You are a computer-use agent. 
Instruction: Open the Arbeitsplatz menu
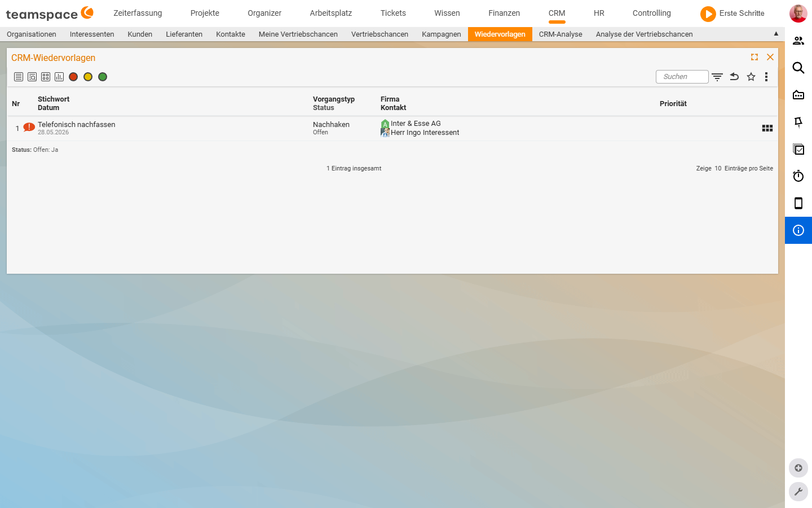point(331,13)
